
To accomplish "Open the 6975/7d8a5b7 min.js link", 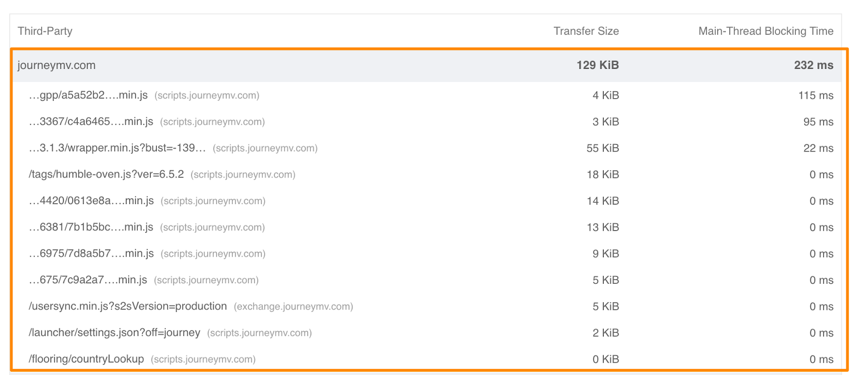I will point(91,253).
